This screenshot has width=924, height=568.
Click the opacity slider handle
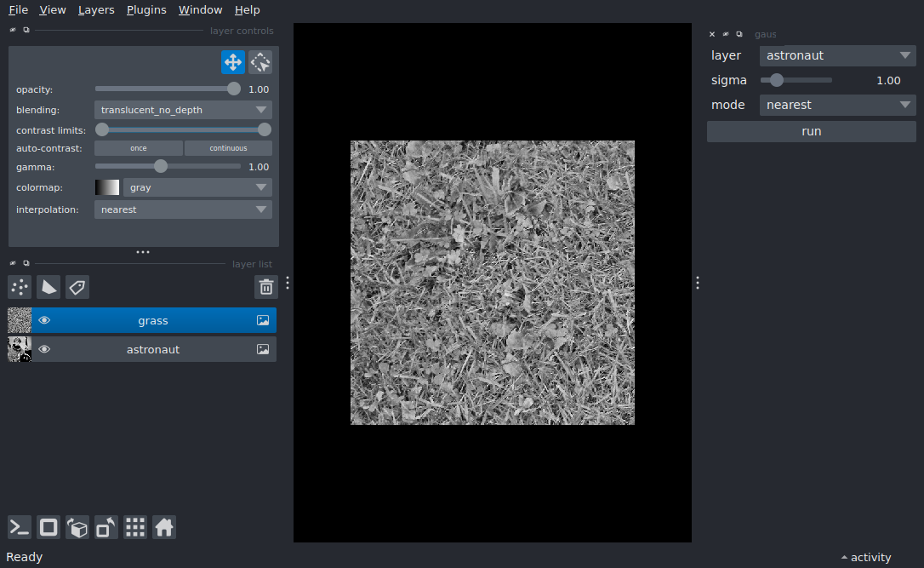pos(234,89)
